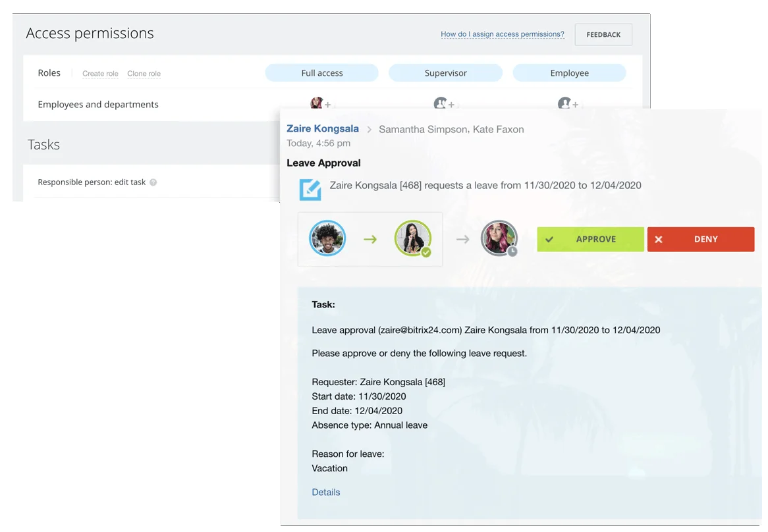
Task: Open Zaire Kongsala sender profile link
Action: [x=322, y=128]
